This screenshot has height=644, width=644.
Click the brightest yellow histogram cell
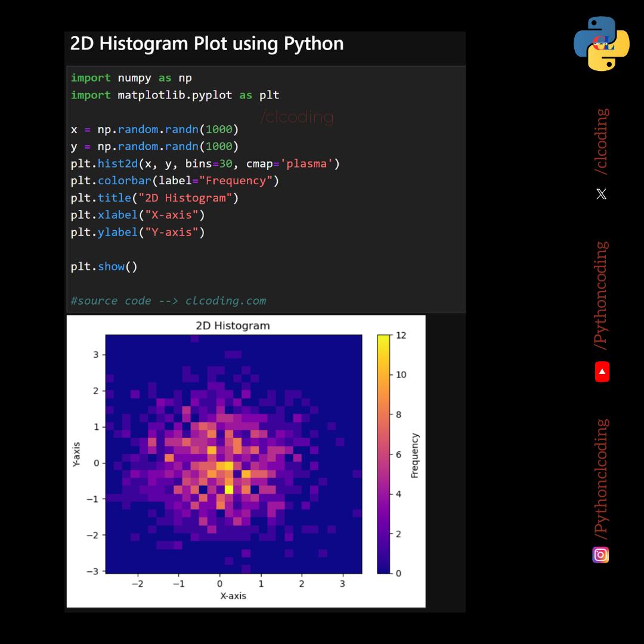coord(229,489)
